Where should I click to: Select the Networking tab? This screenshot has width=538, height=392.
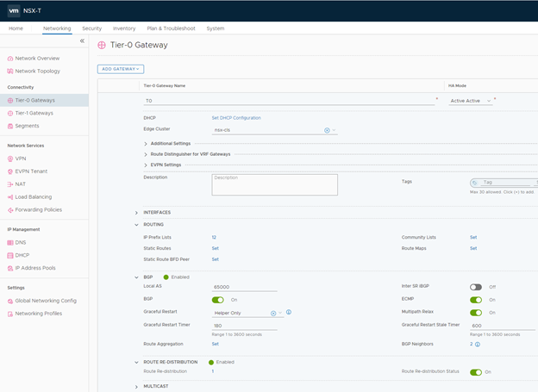57,28
